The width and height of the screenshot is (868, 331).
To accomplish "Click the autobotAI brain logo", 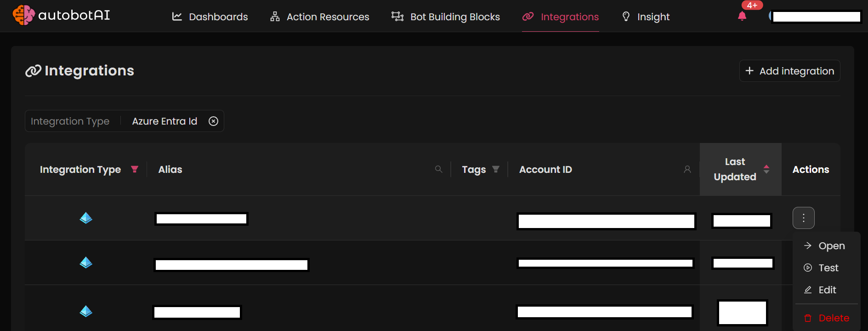I will point(23,15).
